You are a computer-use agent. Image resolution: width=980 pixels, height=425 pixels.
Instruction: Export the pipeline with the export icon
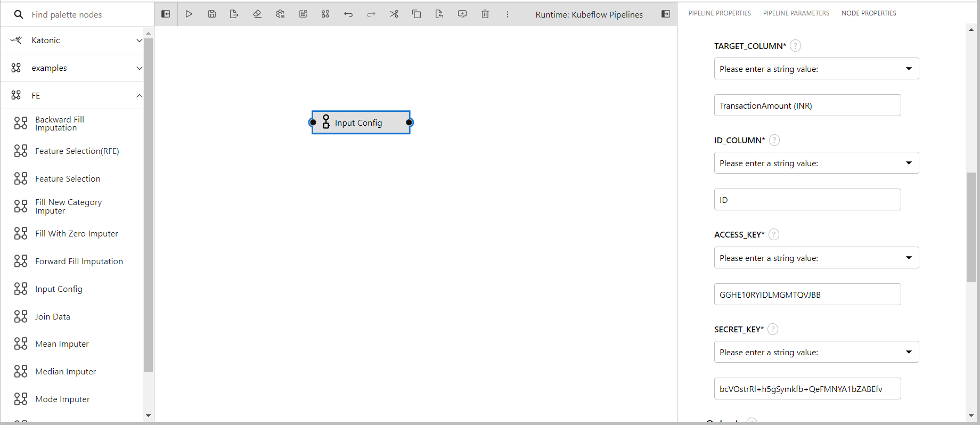click(234, 14)
